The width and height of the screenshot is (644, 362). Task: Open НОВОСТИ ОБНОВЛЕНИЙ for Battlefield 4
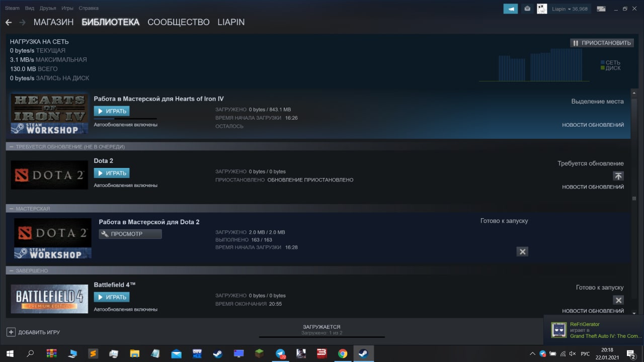(593, 311)
